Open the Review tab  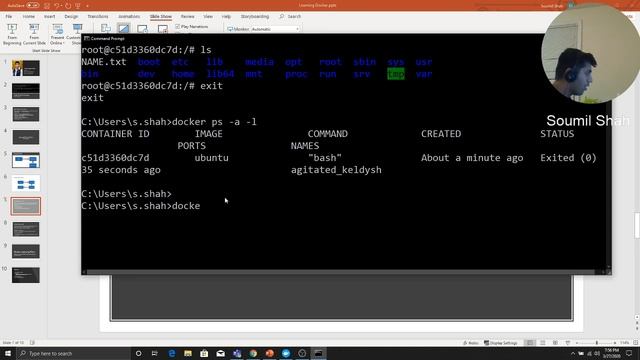(x=188, y=16)
